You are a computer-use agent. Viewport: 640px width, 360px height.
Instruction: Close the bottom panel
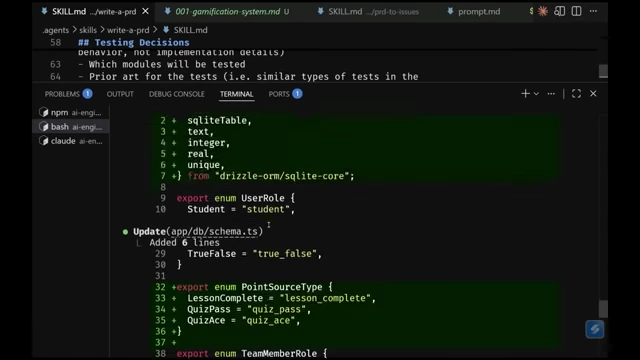tap(593, 94)
